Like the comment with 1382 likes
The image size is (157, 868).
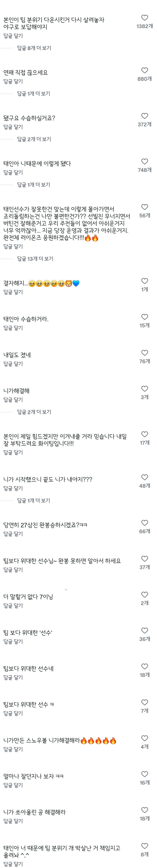tap(144, 18)
